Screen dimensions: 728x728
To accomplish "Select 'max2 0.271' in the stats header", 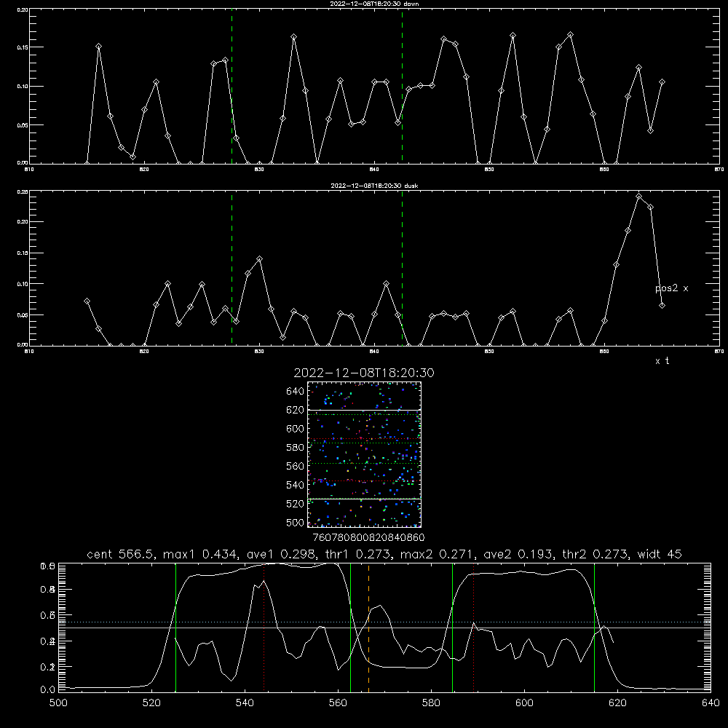I will [438, 554].
